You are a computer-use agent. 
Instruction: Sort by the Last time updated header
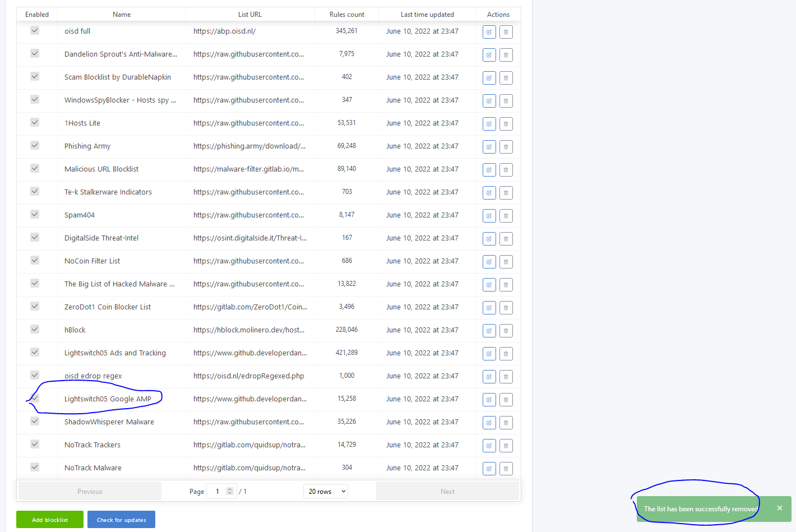(427, 15)
